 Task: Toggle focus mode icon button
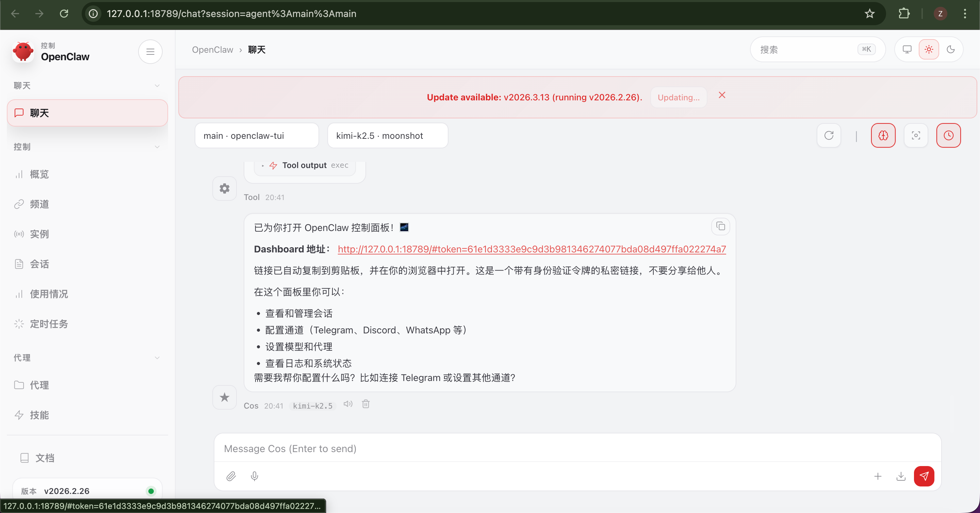pos(916,135)
